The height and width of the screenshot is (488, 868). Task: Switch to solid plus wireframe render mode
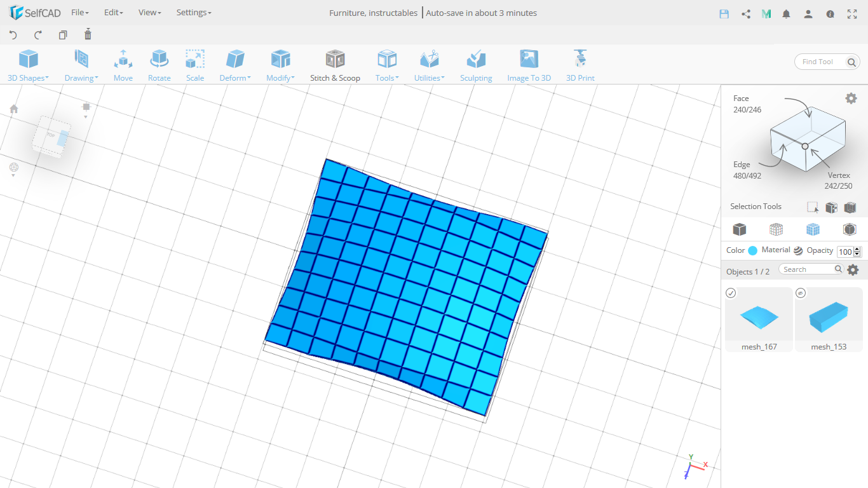point(813,229)
